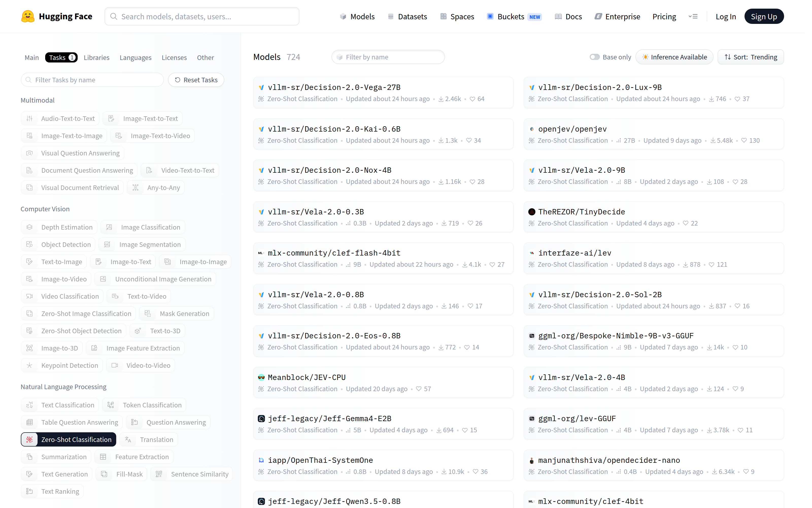The image size is (812, 508).
Task: Click the Filter Tasks by name field
Action: tap(92, 80)
